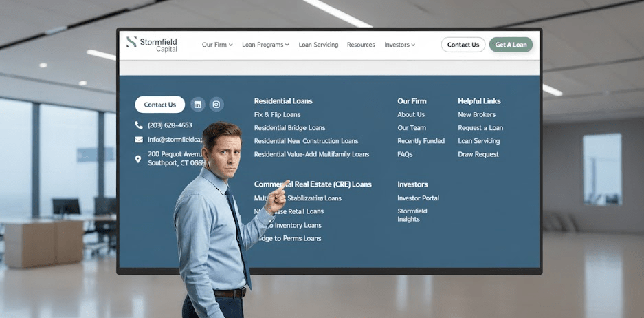This screenshot has width=644, height=318.
Task: Open the Investors dropdown in navbar
Action: pyautogui.click(x=399, y=45)
